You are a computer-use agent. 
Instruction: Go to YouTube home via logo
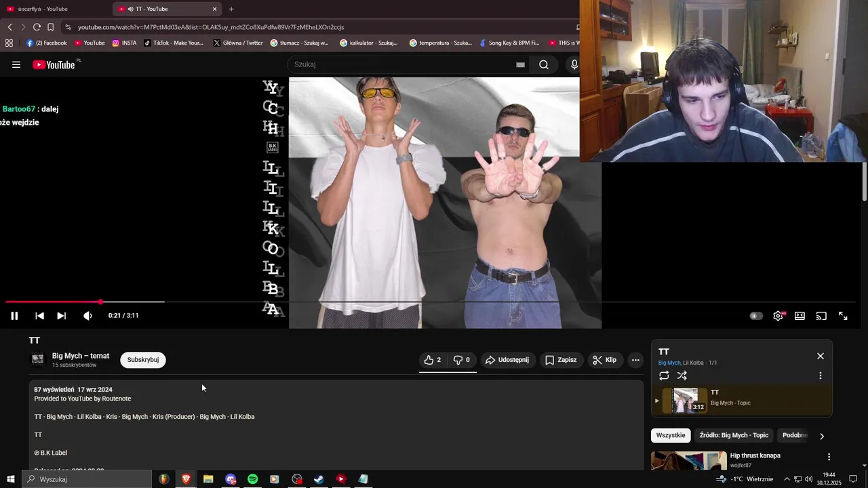pyautogui.click(x=54, y=64)
